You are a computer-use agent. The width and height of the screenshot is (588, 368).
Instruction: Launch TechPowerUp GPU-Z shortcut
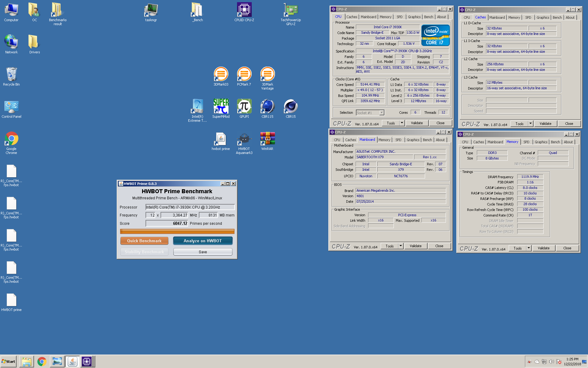291,14
